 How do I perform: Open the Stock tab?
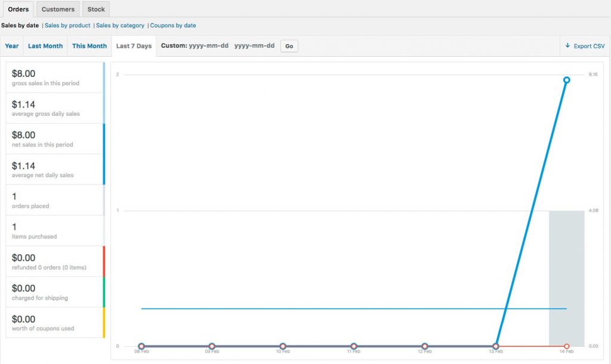[96, 9]
